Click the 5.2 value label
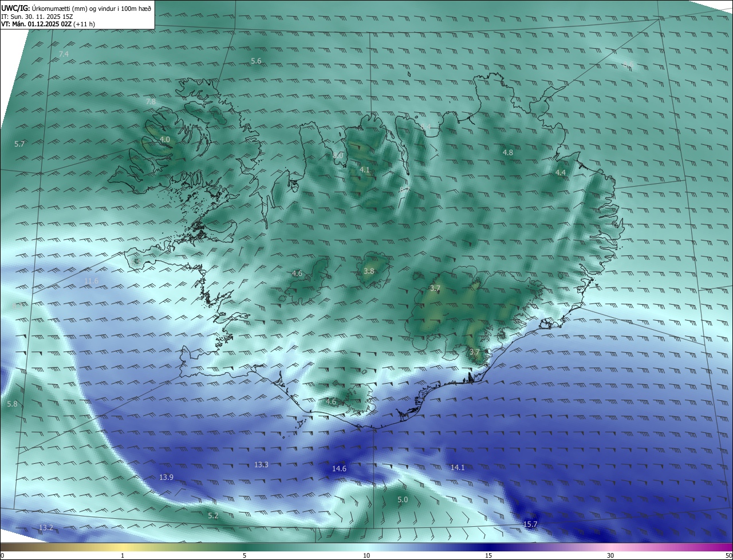This screenshot has height=560, width=733. pos(213,516)
